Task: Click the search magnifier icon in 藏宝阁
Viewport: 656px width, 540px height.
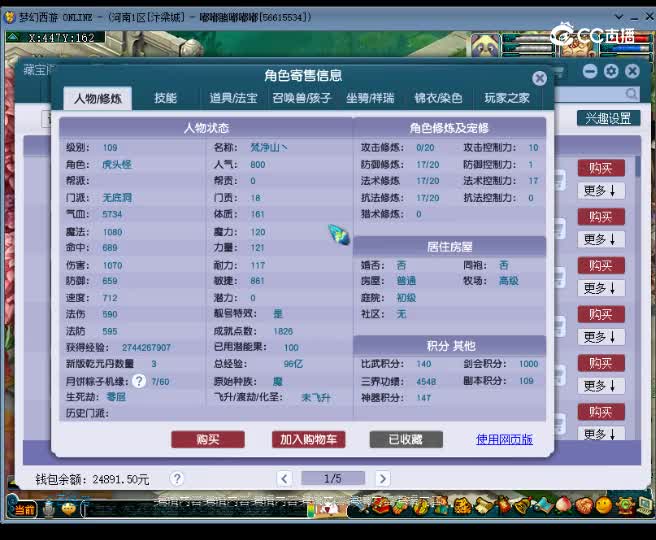Action: click(x=631, y=94)
